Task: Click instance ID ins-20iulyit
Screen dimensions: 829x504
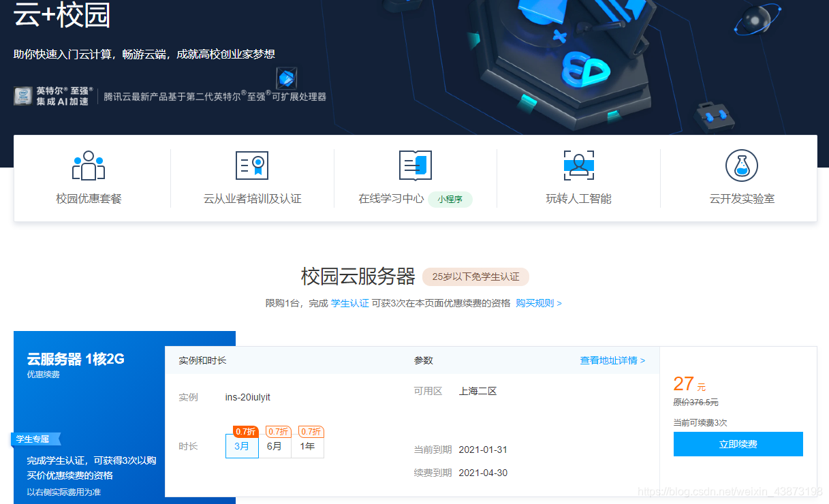Action: click(x=248, y=397)
